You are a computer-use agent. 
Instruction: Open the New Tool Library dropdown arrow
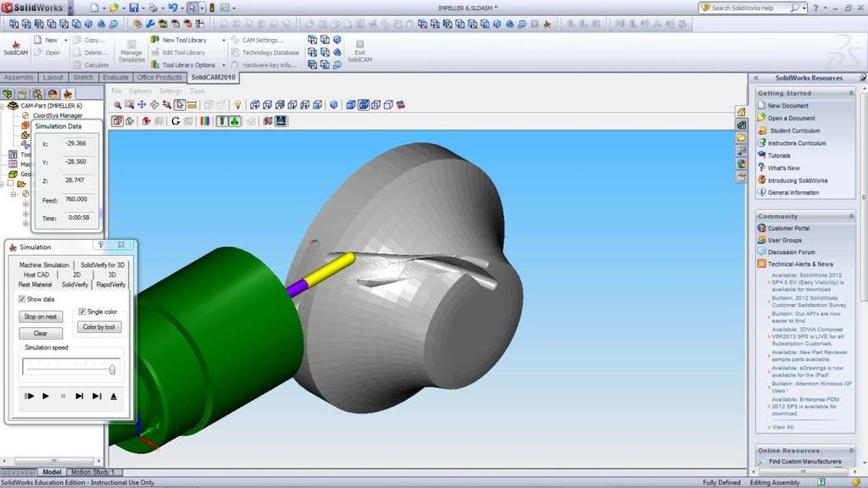(x=224, y=41)
